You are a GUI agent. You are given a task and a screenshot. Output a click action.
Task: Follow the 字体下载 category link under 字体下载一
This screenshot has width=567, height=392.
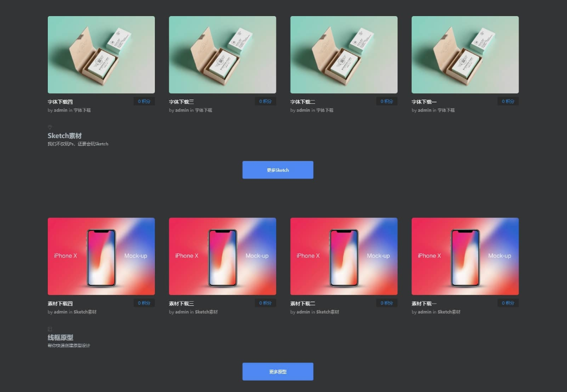coord(446,110)
